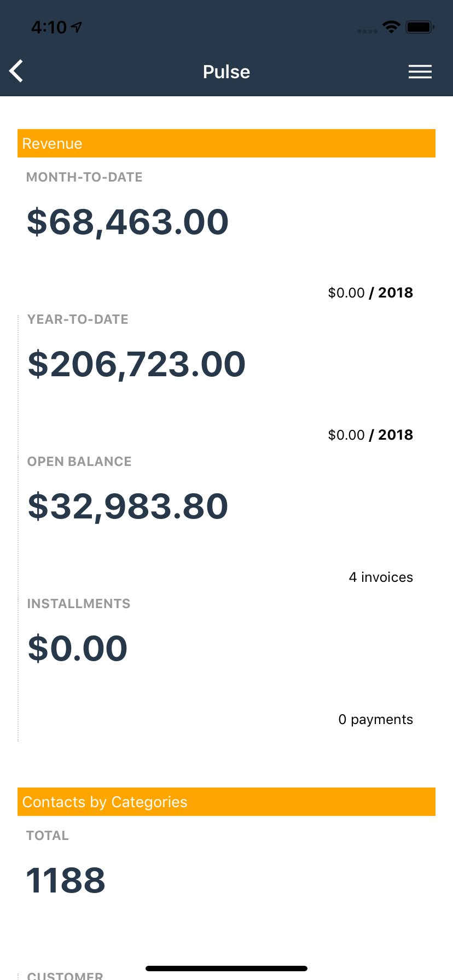Tap the OPEN BALANCE label
453x980 pixels.
[x=79, y=462]
